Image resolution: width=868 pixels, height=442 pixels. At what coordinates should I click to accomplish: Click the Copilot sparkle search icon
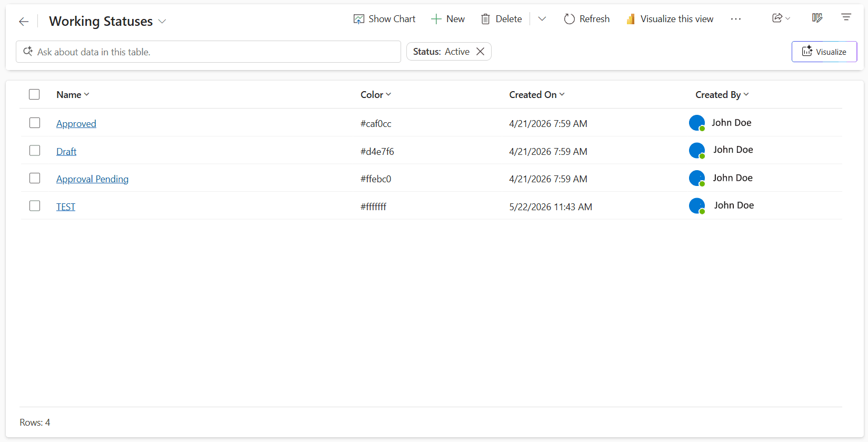(x=28, y=51)
